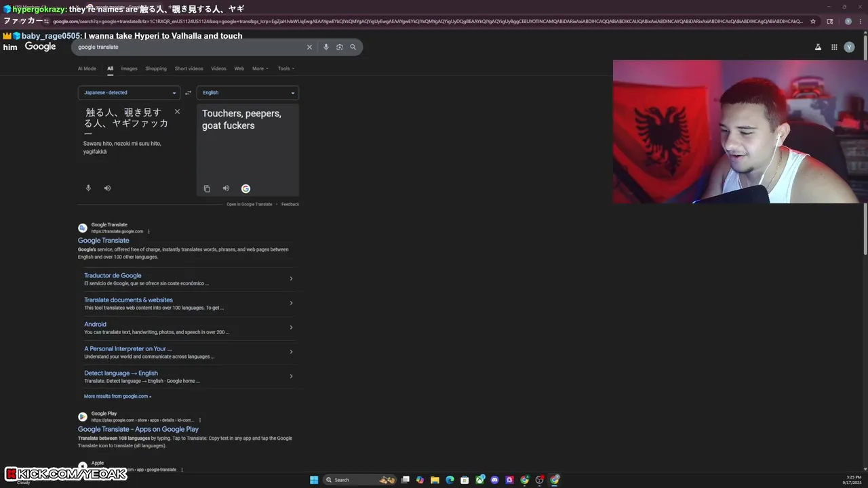Switch to the Web tab

(239, 68)
